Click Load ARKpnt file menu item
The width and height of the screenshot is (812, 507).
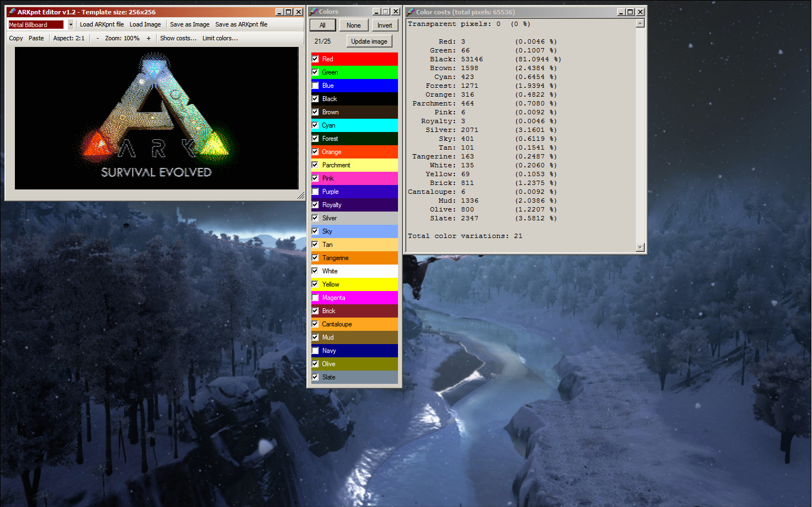(102, 24)
